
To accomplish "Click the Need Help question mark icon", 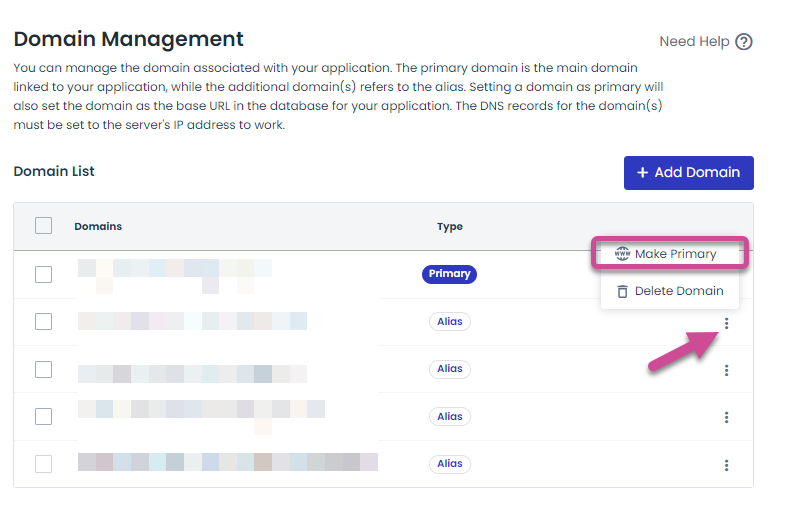I will coord(744,42).
